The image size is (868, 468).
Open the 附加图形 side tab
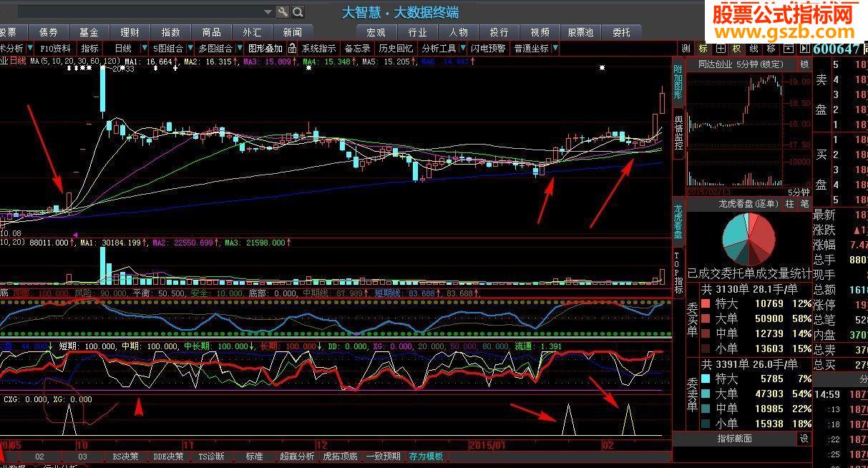pyautogui.click(x=678, y=82)
